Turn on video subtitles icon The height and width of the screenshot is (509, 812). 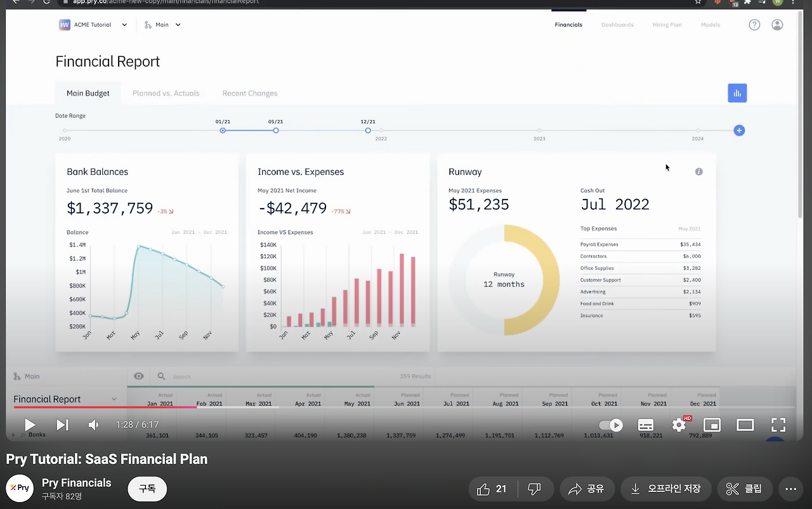[x=646, y=425]
